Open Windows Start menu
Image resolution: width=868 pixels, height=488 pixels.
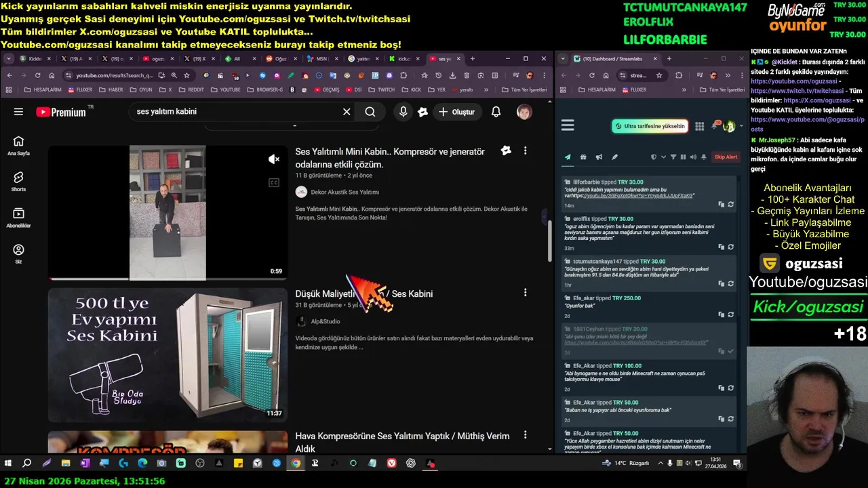click(8, 464)
